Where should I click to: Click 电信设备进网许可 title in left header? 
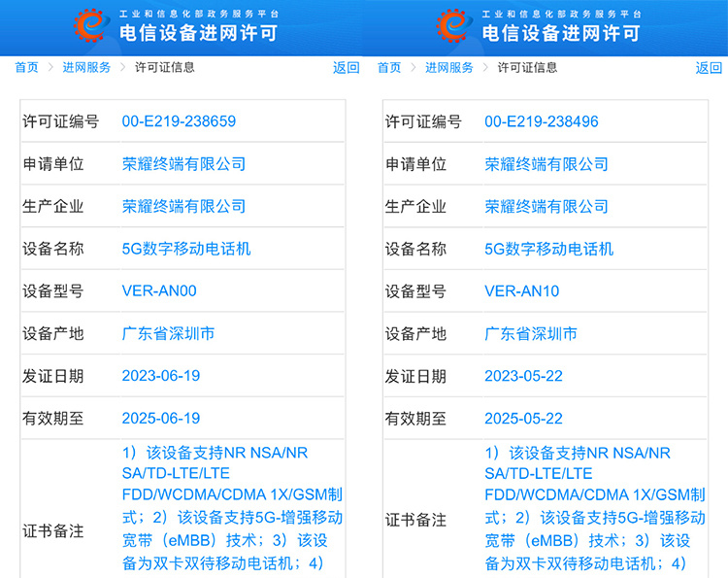pos(198,33)
